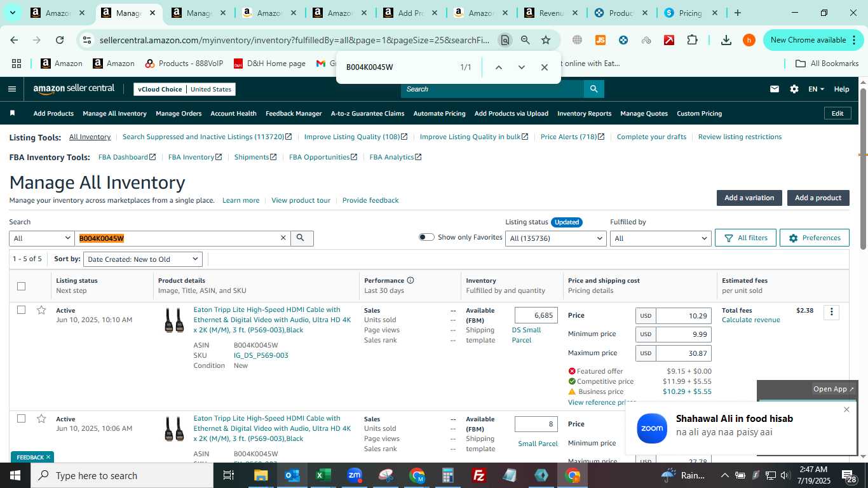Open Chrome tab search dropdown
Viewport: 868px width, 488px height.
pyautogui.click(x=13, y=13)
